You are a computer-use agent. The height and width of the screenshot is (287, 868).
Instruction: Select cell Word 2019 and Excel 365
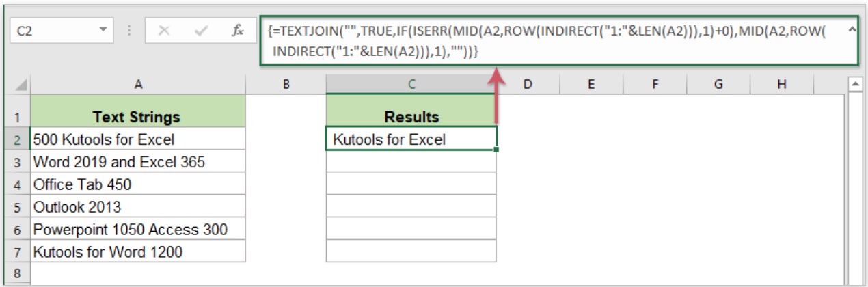click(x=138, y=161)
